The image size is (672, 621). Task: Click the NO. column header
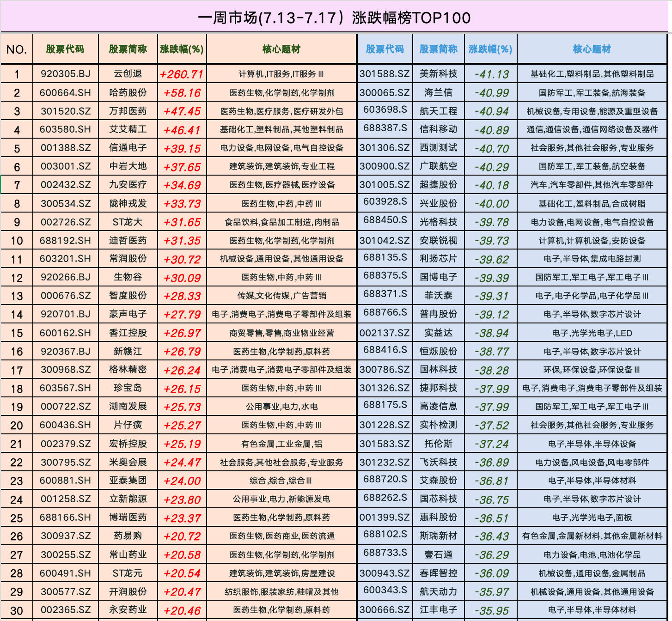(x=17, y=49)
